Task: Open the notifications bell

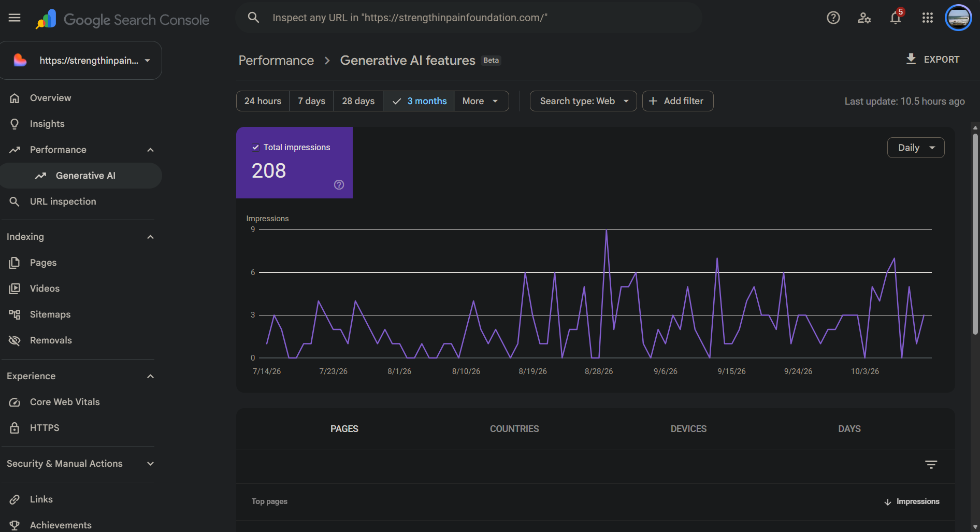Action: point(896,18)
